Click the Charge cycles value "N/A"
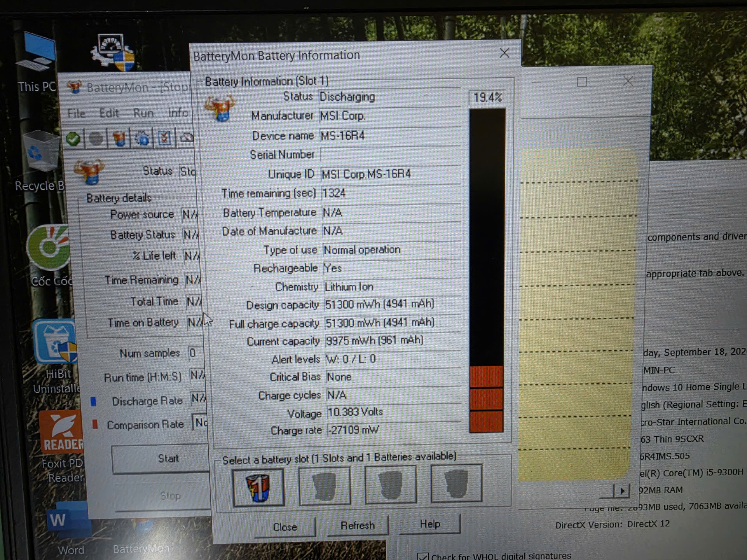This screenshot has width=747, height=560. pyautogui.click(x=337, y=395)
